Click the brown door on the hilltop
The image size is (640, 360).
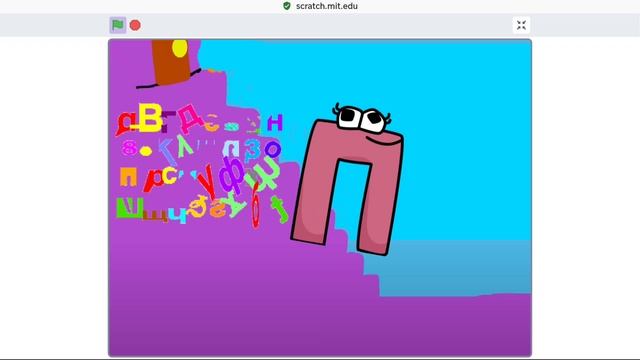click(x=171, y=62)
